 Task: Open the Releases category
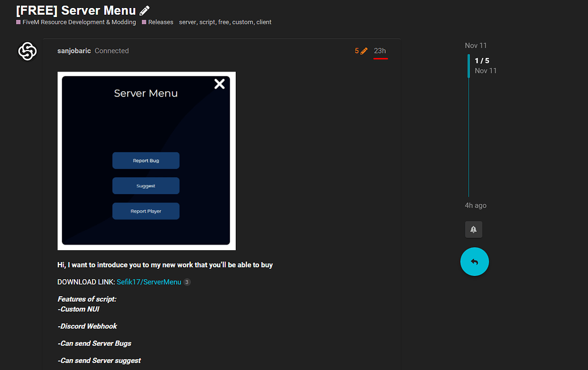157,22
